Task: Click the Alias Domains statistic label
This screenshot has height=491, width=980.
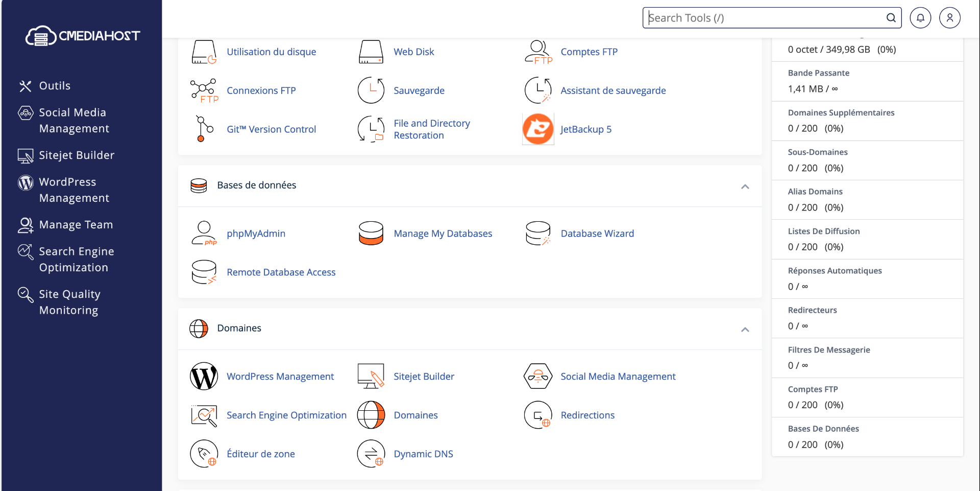Action: (x=815, y=192)
